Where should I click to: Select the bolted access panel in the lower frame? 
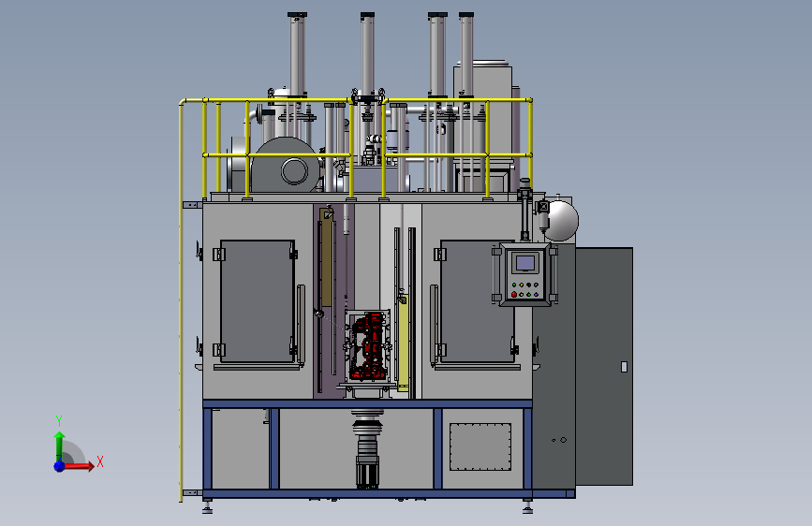(480, 446)
